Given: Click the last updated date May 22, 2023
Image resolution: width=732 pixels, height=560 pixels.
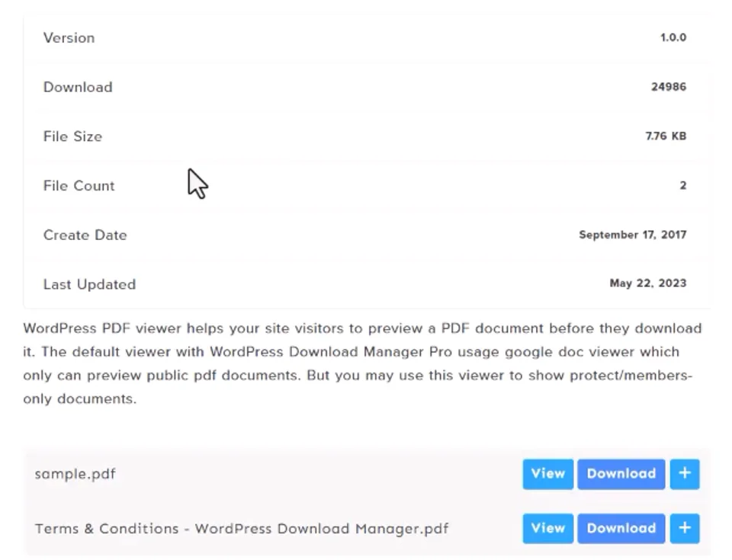Looking at the screenshot, I should pos(648,283).
